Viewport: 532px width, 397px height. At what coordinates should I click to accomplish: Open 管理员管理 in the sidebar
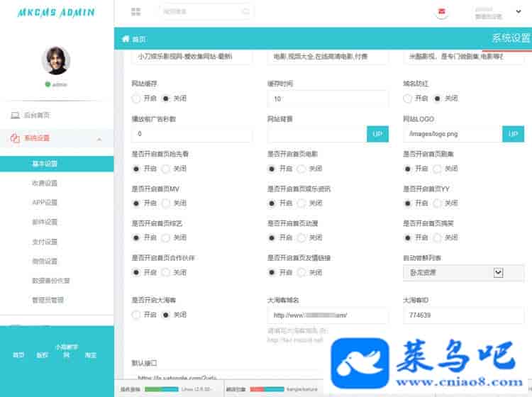48,300
